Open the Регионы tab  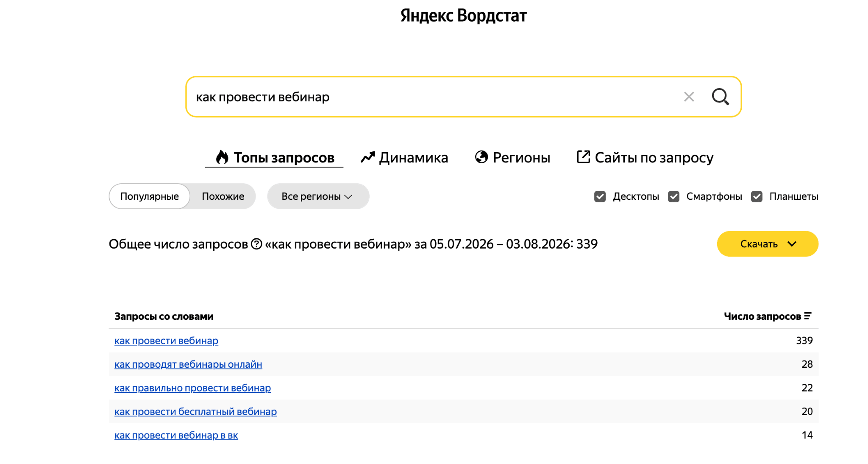512,157
